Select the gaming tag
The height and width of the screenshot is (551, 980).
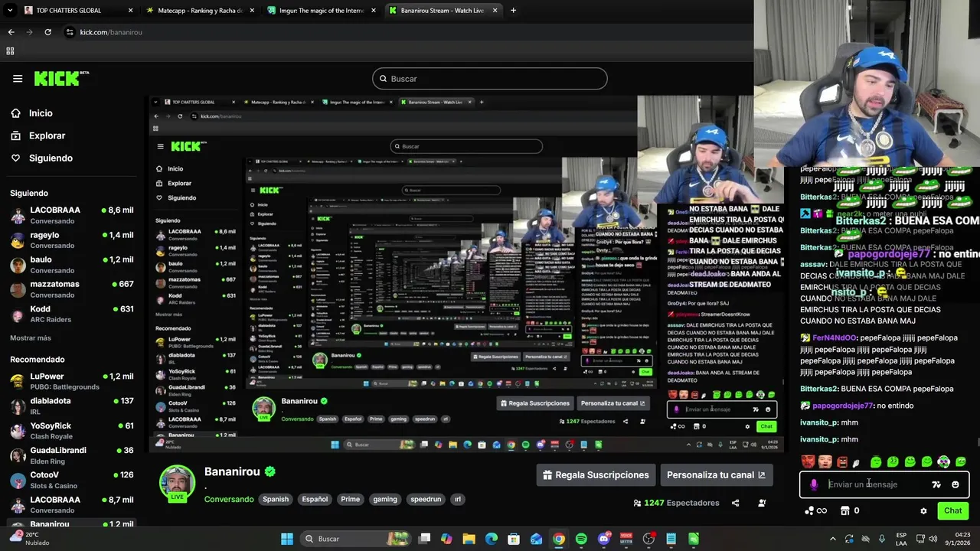[385, 499]
